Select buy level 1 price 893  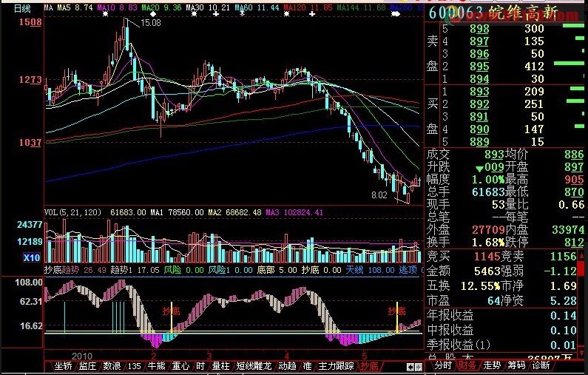coord(479,92)
